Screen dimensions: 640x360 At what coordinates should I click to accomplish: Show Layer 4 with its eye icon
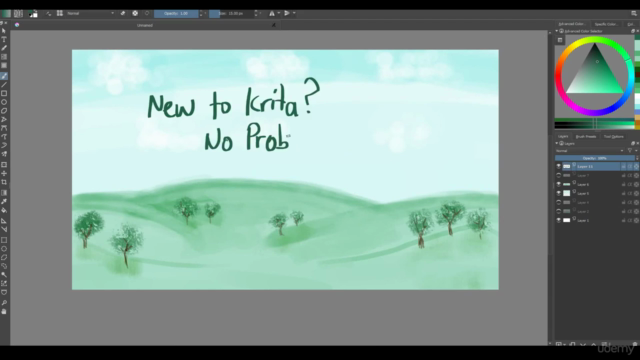pos(559,202)
